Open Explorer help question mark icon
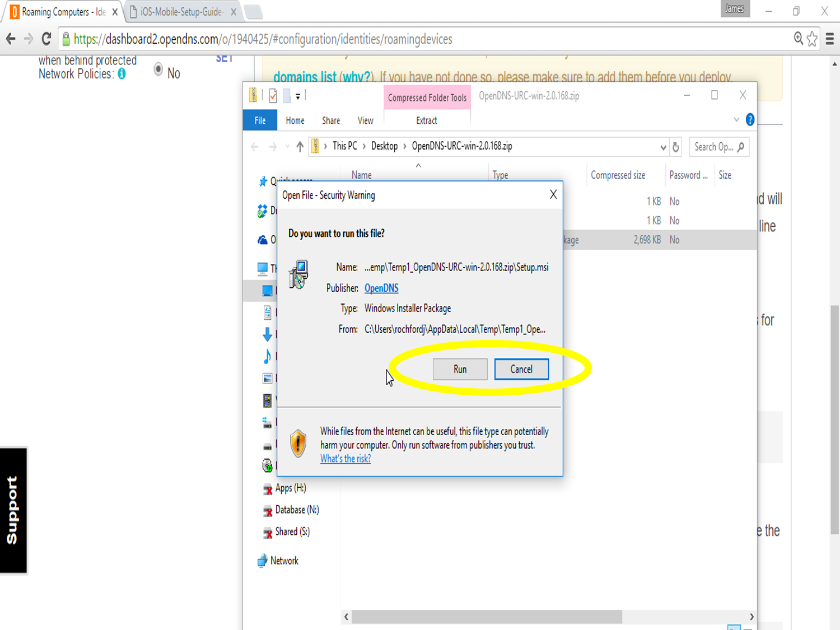 pyautogui.click(x=750, y=120)
